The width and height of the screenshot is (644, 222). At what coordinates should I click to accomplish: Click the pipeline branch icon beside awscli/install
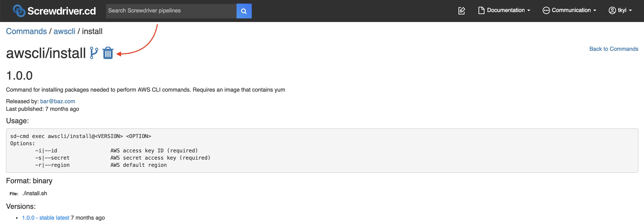[x=94, y=53]
